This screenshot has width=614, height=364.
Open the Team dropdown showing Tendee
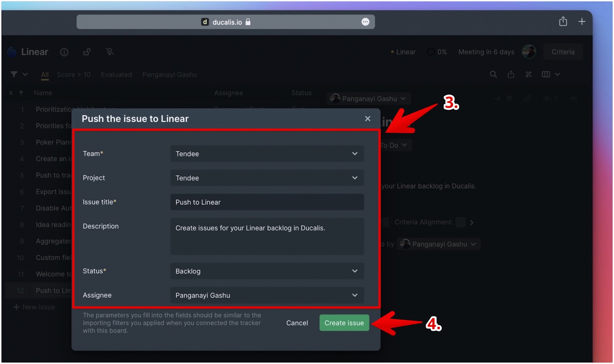[x=267, y=154]
